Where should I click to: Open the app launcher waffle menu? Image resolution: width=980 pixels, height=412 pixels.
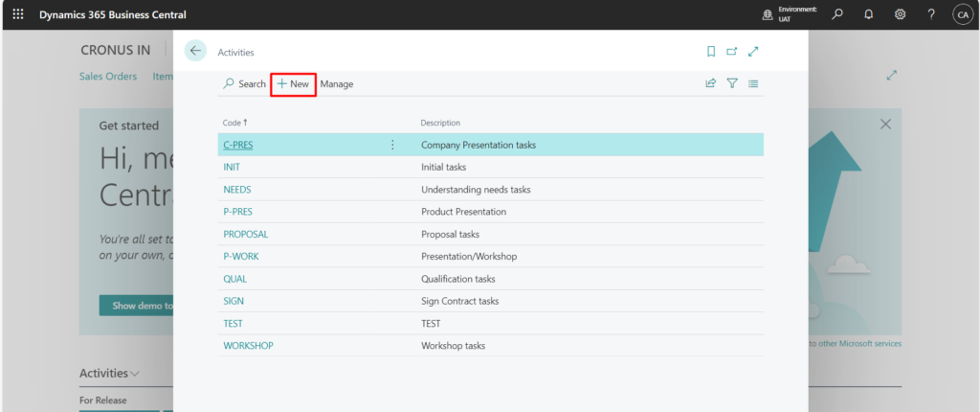(x=18, y=14)
